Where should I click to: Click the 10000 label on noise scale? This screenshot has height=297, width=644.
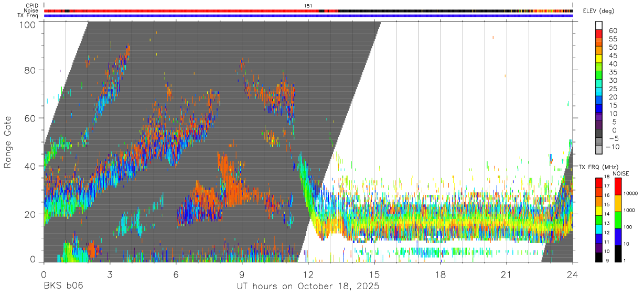(630, 194)
